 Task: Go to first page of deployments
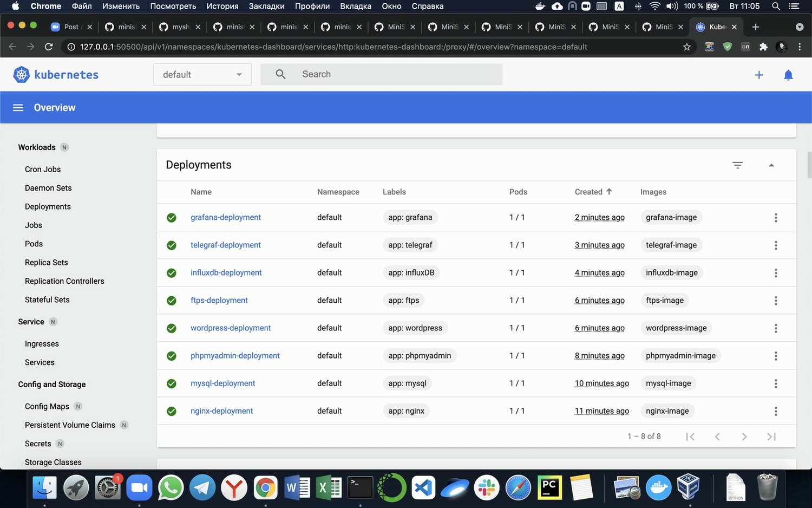click(x=690, y=437)
